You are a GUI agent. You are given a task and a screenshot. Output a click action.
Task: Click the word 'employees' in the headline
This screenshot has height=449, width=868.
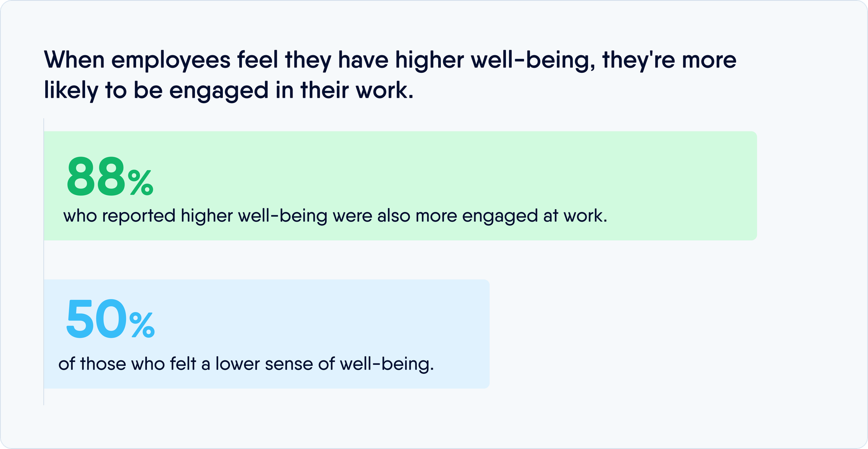pos(170,61)
